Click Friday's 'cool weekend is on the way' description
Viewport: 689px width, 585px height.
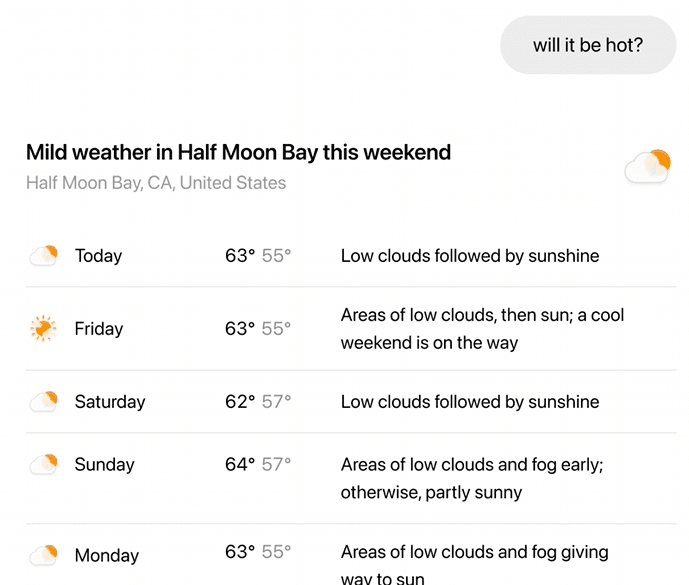pyautogui.click(x=482, y=329)
